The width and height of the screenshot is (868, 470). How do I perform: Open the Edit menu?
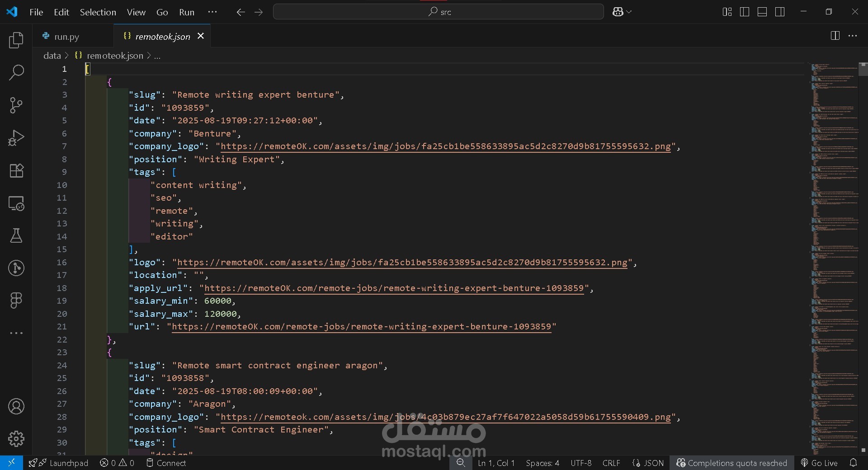(61, 12)
